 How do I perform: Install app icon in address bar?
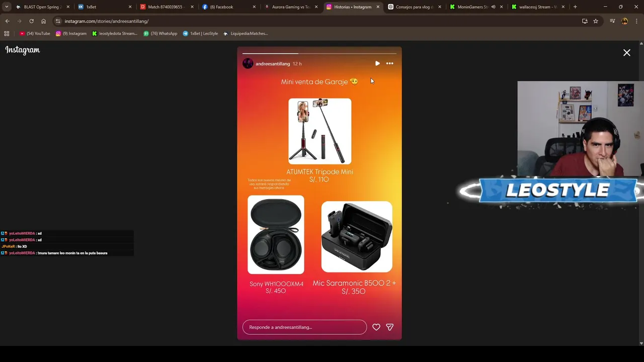(x=585, y=21)
